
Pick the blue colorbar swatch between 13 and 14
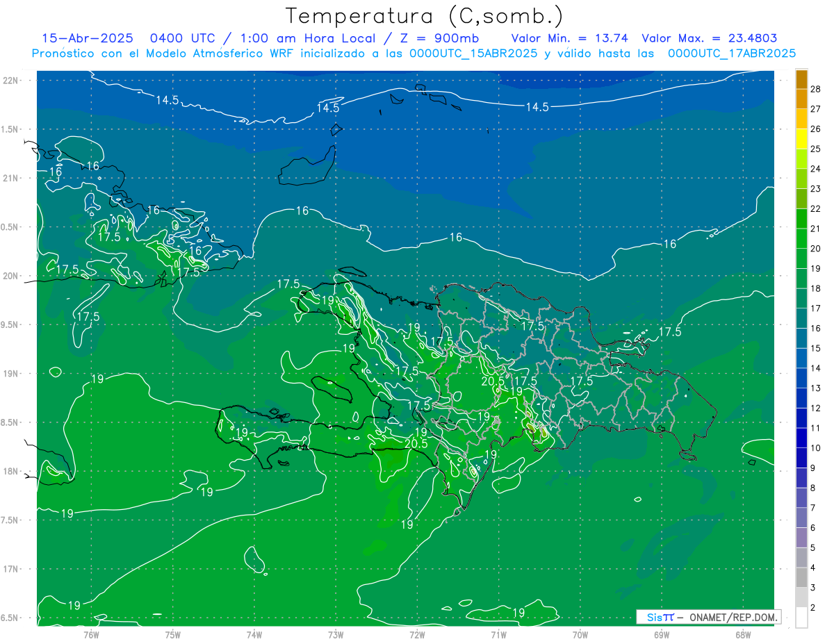coord(801,378)
